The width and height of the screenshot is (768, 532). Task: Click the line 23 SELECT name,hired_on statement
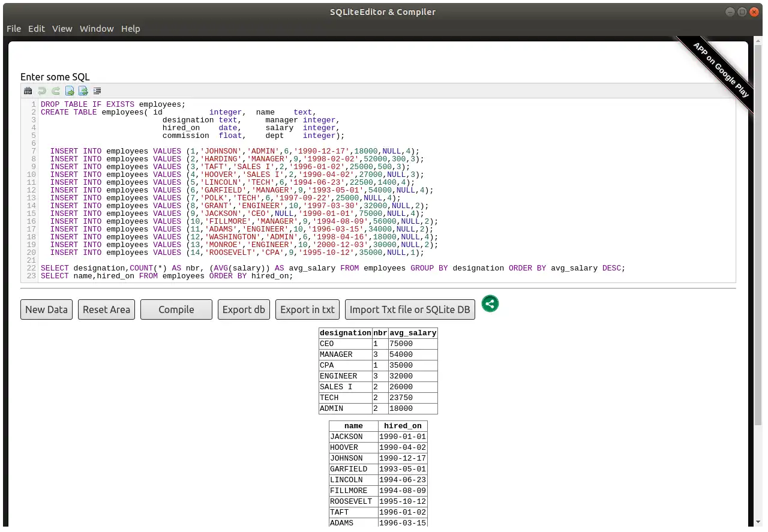[167, 276]
